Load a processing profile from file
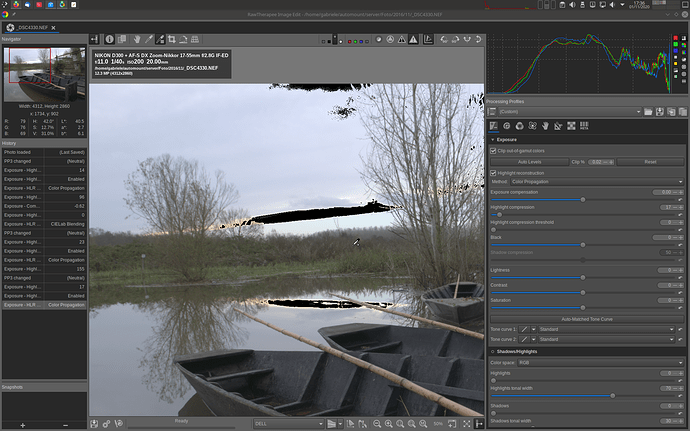Screen dimensions: 690x431 [x=648, y=111]
